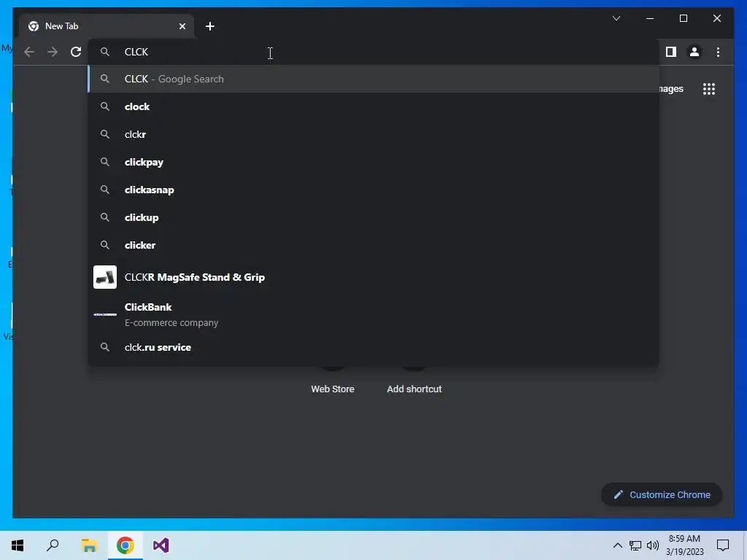Show hidden system tray icons
Screen dimensions: 747x560
[617, 545]
